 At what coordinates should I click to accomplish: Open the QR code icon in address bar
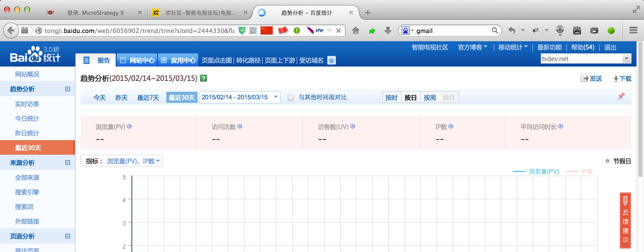[253, 31]
